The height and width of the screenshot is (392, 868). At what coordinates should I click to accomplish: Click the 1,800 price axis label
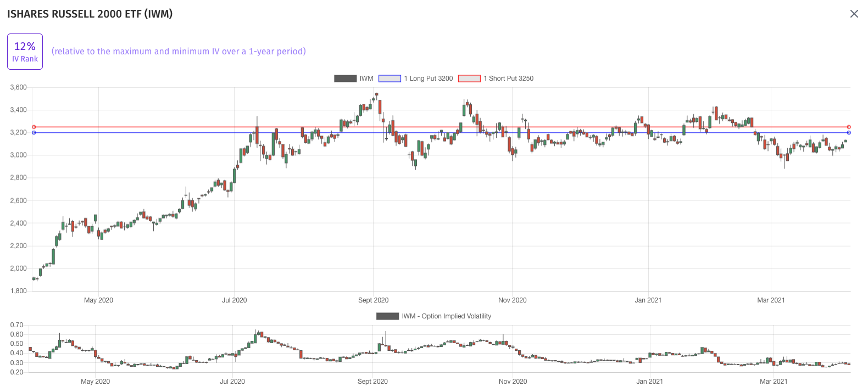tap(18, 291)
